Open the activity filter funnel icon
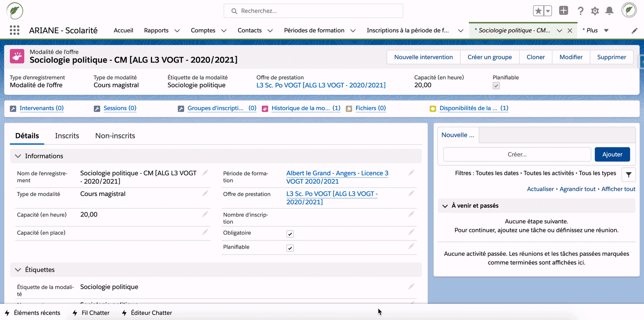 click(x=628, y=174)
